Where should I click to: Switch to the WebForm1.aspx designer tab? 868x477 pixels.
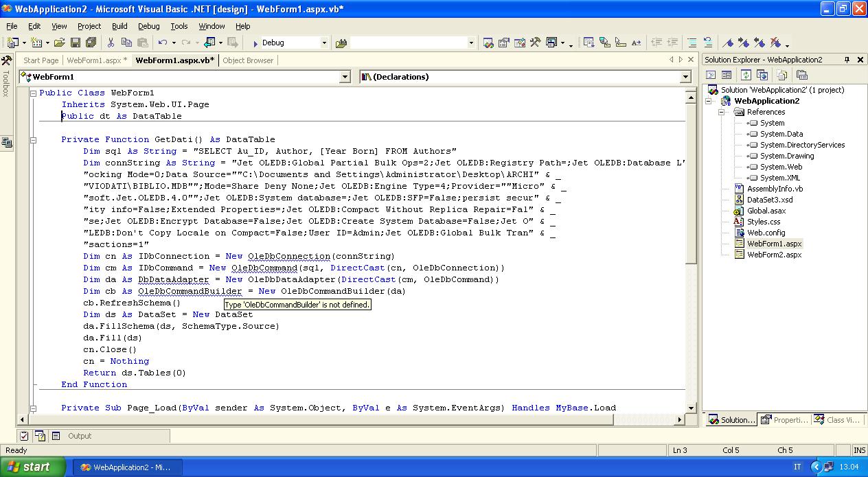(97, 60)
